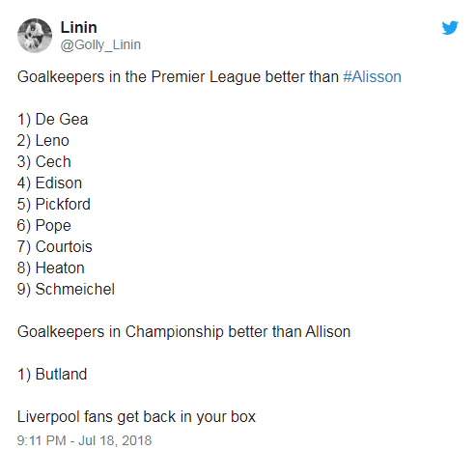
Task: Open the @Golly_Linin handle link
Action: pos(100,44)
